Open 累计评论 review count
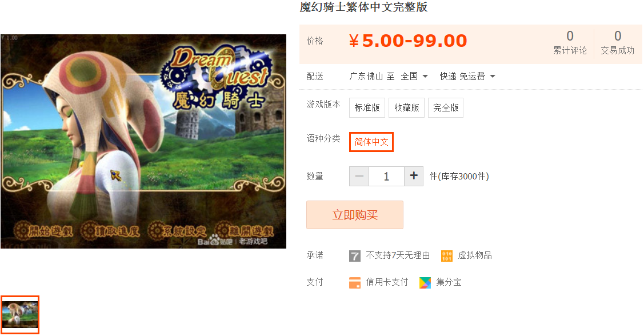This screenshot has height=336, width=644. 570,43
